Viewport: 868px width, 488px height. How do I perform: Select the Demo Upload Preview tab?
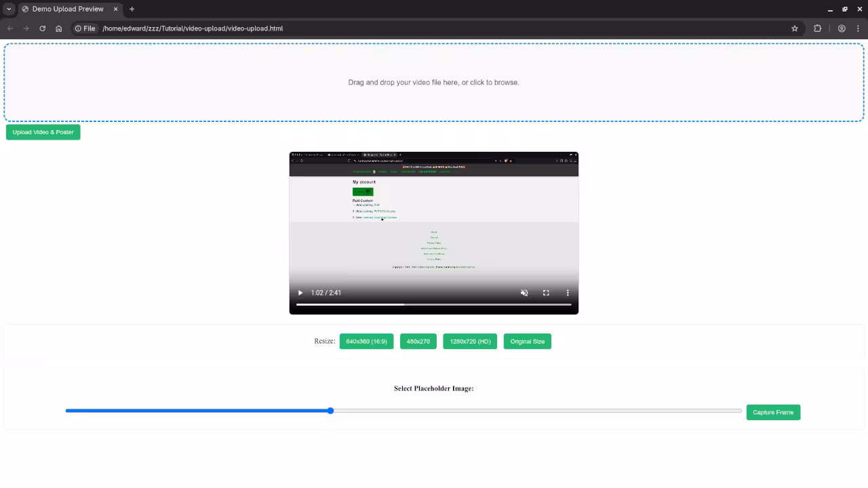68,9
